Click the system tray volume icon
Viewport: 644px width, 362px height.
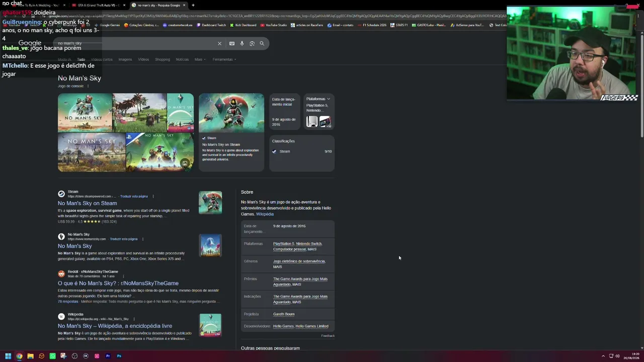(617, 356)
